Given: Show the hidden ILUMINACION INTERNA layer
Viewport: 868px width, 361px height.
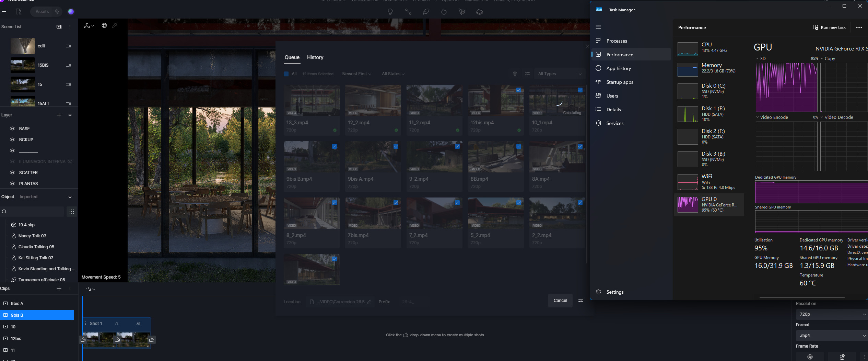Looking at the screenshot, I should [x=70, y=161].
